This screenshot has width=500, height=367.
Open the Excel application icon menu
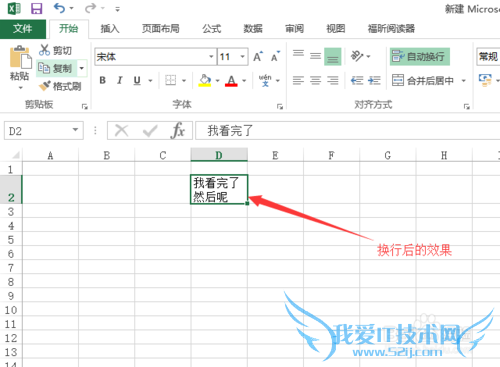14,8
